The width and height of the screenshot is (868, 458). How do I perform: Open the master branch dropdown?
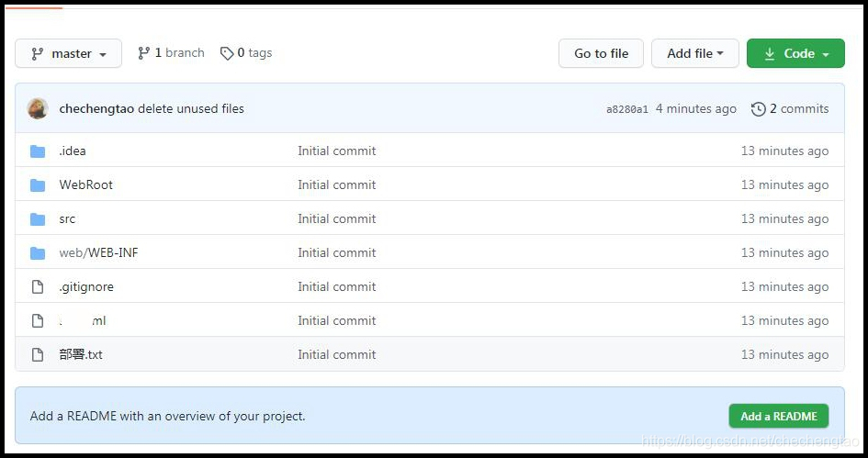68,54
